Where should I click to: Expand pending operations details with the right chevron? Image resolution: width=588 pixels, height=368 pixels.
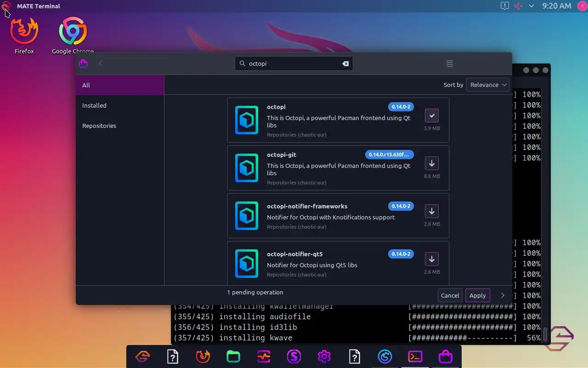pyautogui.click(x=503, y=295)
